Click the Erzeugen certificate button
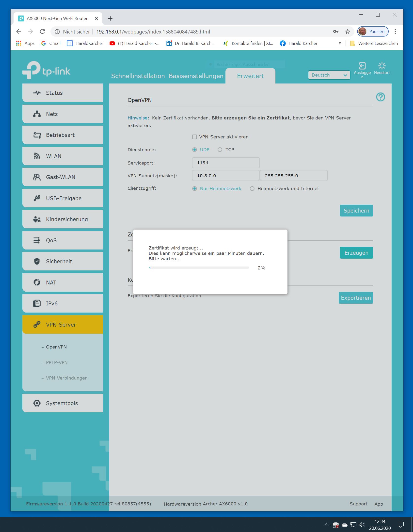 coord(356,253)
